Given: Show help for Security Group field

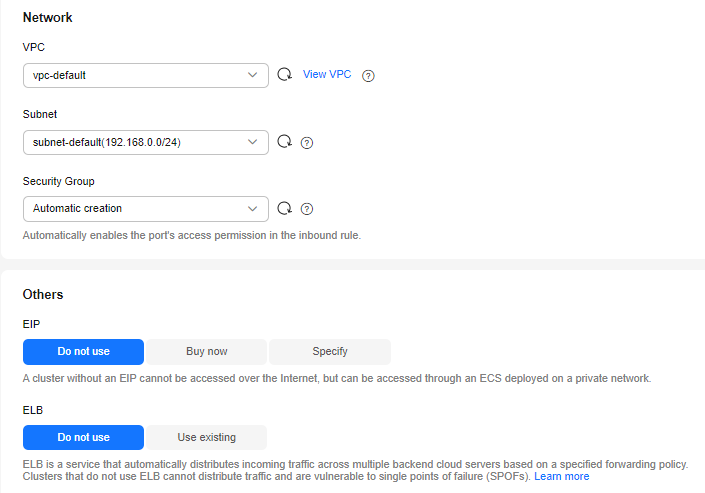Looking at the screenshot, I should [x=307, y=209].
